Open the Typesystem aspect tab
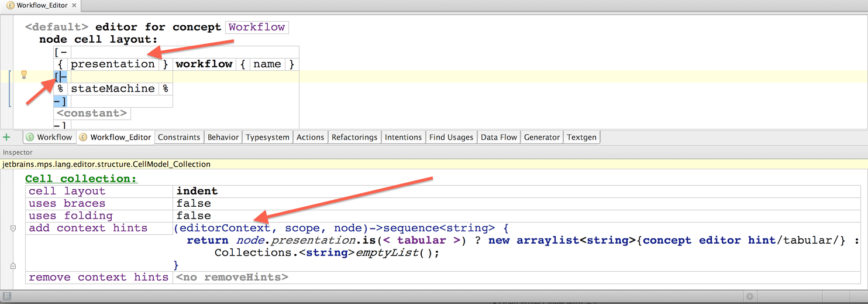868x304 pixels. (267, 137)
